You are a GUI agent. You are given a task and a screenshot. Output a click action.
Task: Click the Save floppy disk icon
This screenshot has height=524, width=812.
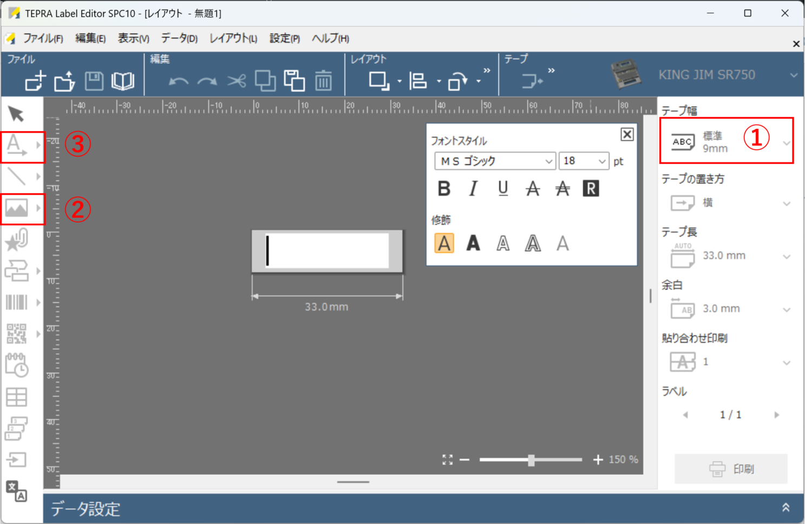[94, 81]
